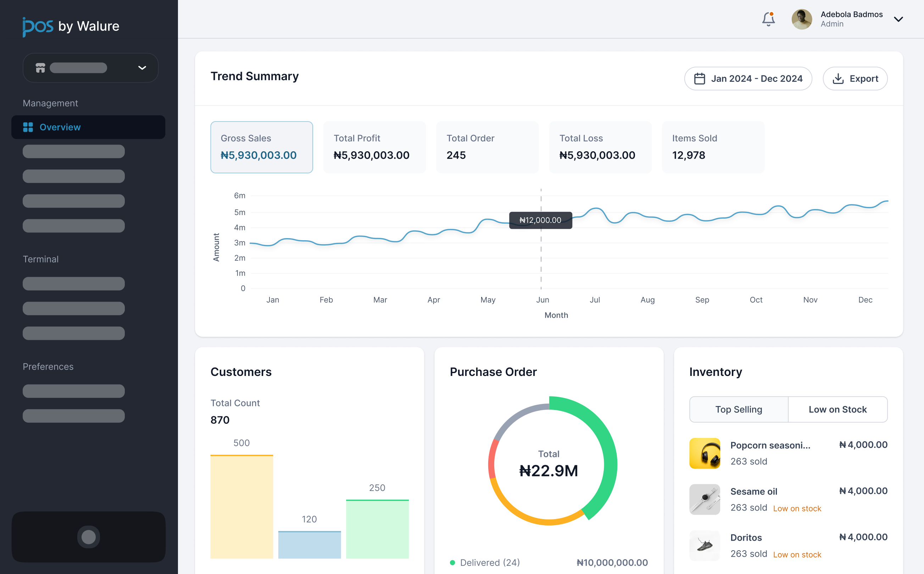Switch to the Top Selling tab
The width and height of the screenshot is (924, 574).
click(x=738, y=409)
